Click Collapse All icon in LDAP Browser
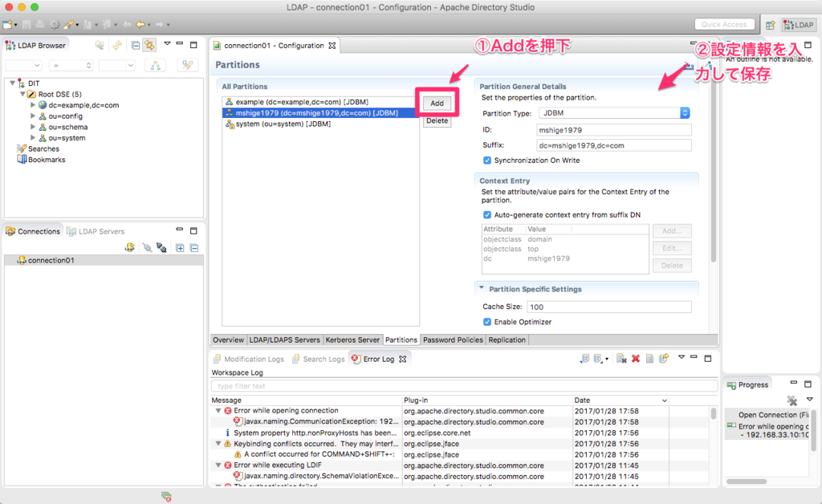The width and height of the screenshot is (822, 504). [x=135, y=45]
